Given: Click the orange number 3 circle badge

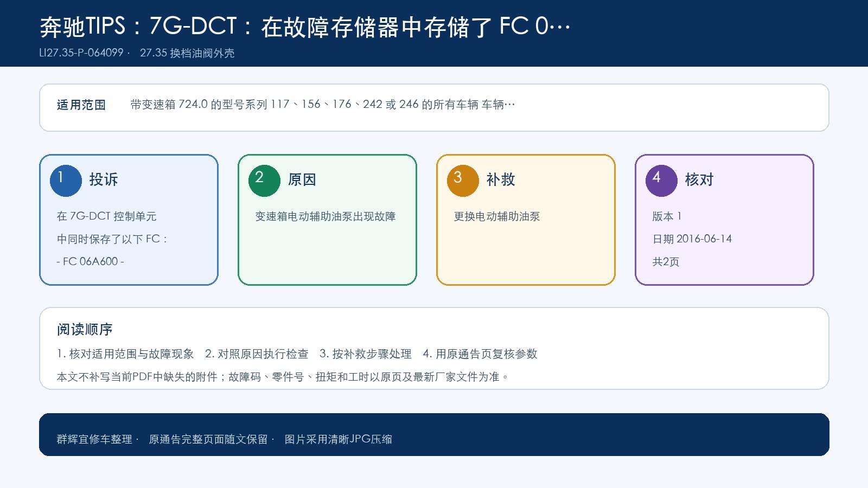Looking at the screenshot, I should click(463, 181).
